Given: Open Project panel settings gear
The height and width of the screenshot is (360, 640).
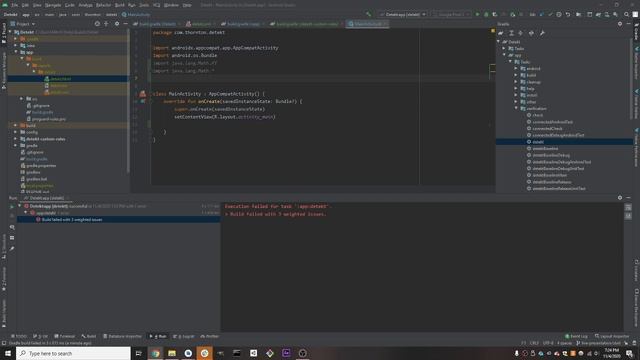Looking at the screenshot, I should tap(117, 24).
